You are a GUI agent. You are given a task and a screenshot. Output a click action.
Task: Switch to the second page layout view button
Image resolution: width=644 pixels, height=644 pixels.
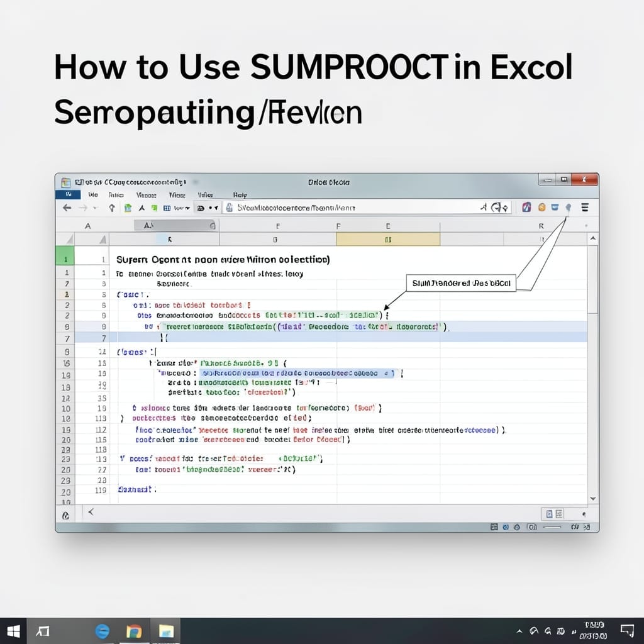click(559, 514)
